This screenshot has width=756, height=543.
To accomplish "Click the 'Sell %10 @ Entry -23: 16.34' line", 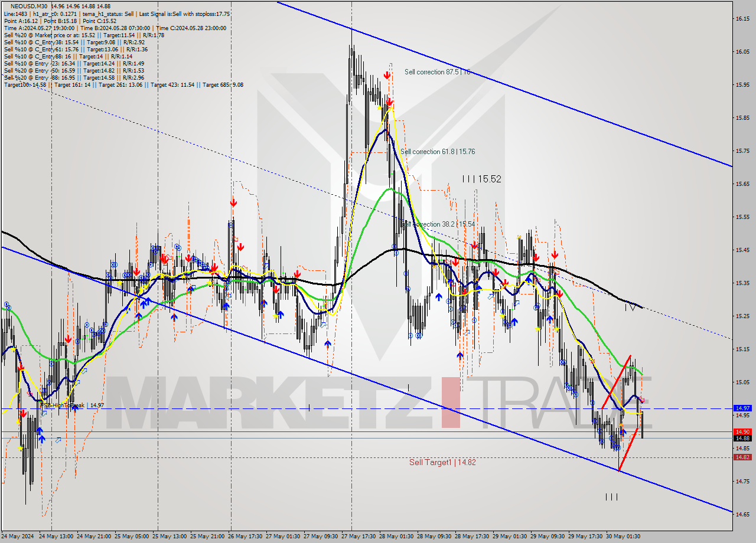I will (74, 63).
